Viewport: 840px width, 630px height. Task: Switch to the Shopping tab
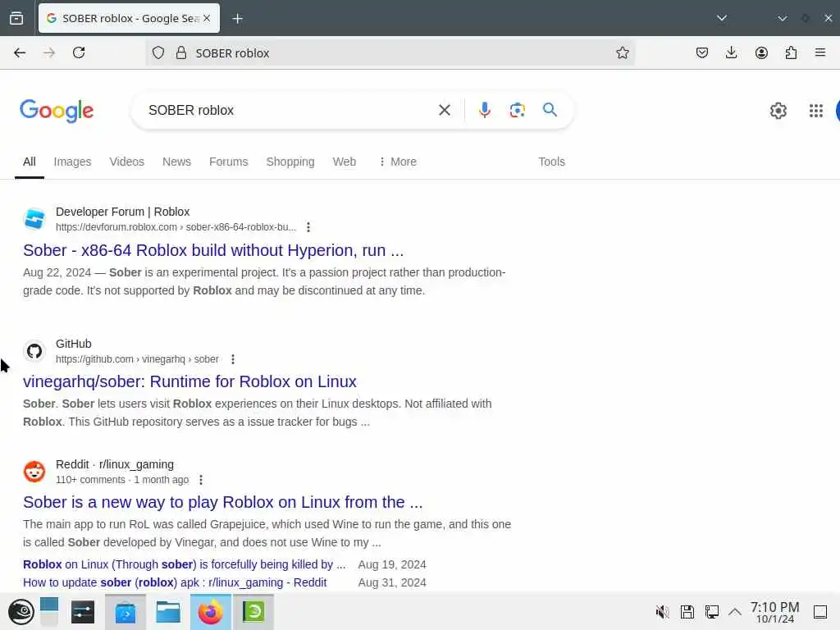pyautogui.click(x=290, y=162)
